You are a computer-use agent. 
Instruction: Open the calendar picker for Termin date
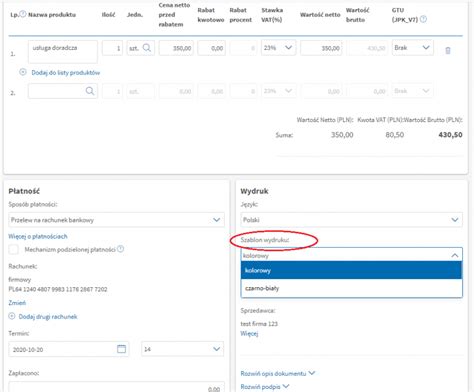pos(121,349)
